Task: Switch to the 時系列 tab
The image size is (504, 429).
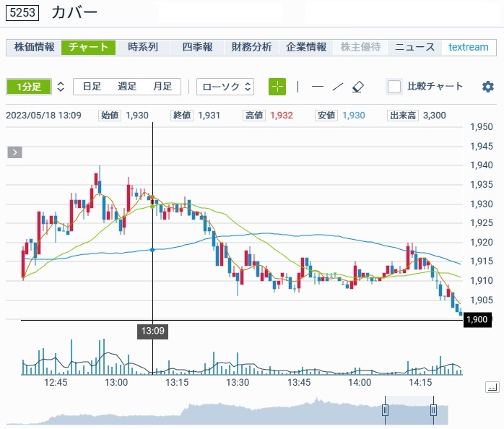Action: pos(142,47)
